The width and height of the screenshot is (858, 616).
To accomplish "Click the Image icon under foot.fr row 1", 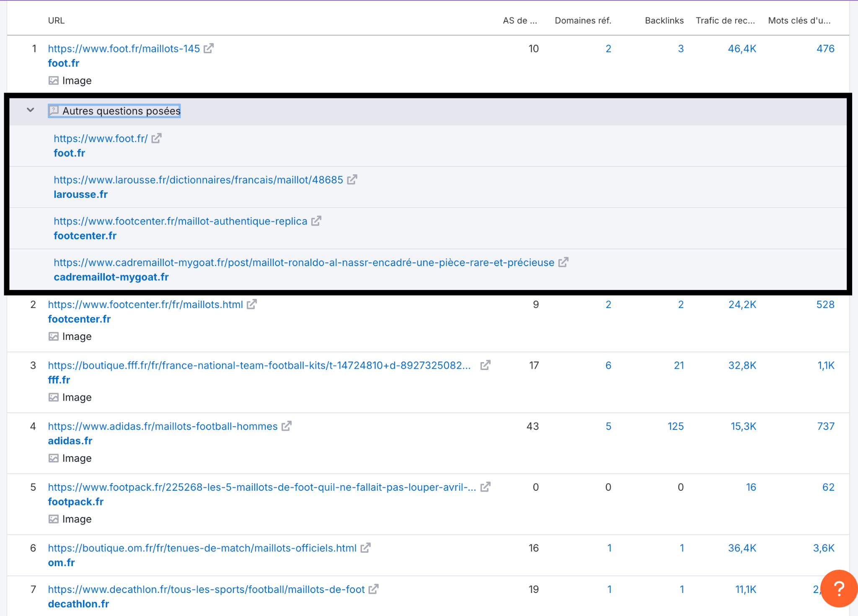I will (x=54, y=80).
